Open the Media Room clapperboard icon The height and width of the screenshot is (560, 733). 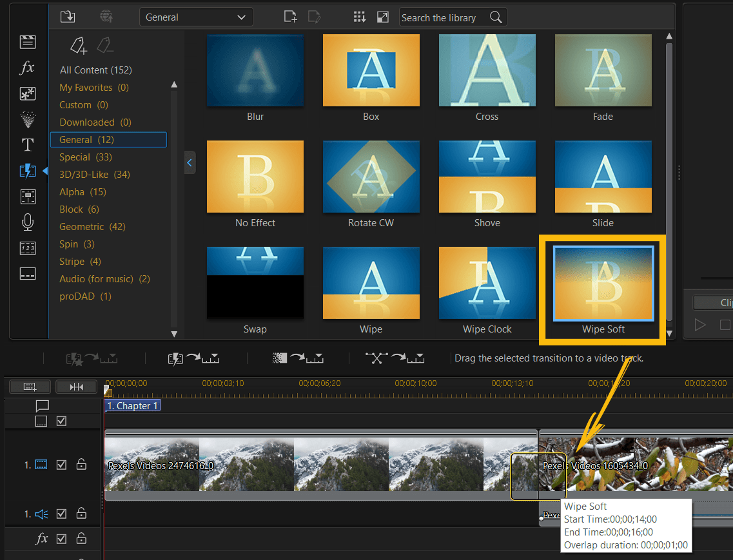click(28, 43)
